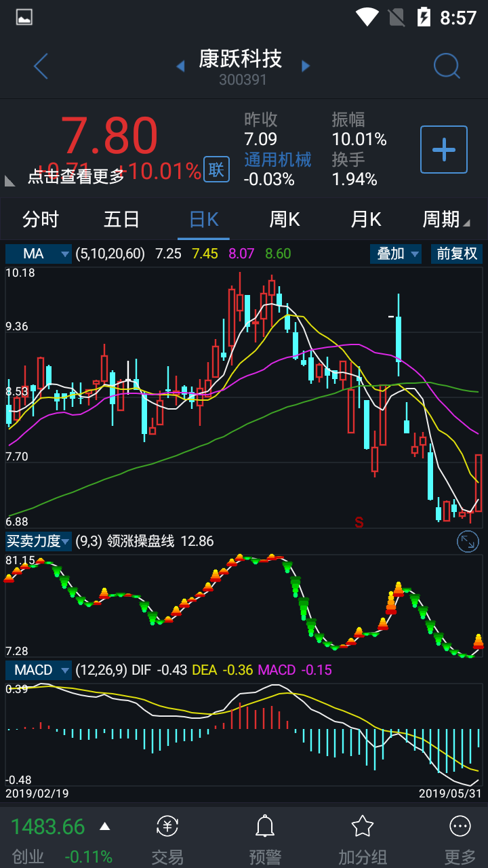This screenshot has width=488, height=868.
Task: Expand the sub-chart with fullscreen arrows icon
Action: click(468, 541)
